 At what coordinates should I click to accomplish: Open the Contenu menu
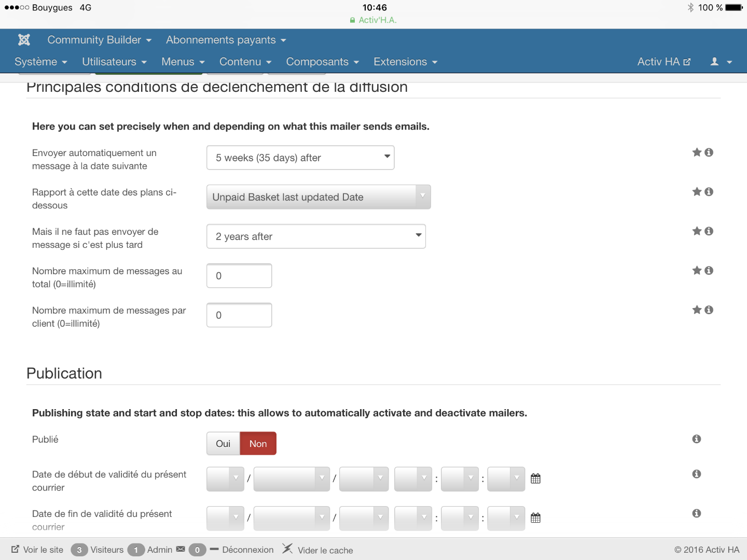[245, 62]
